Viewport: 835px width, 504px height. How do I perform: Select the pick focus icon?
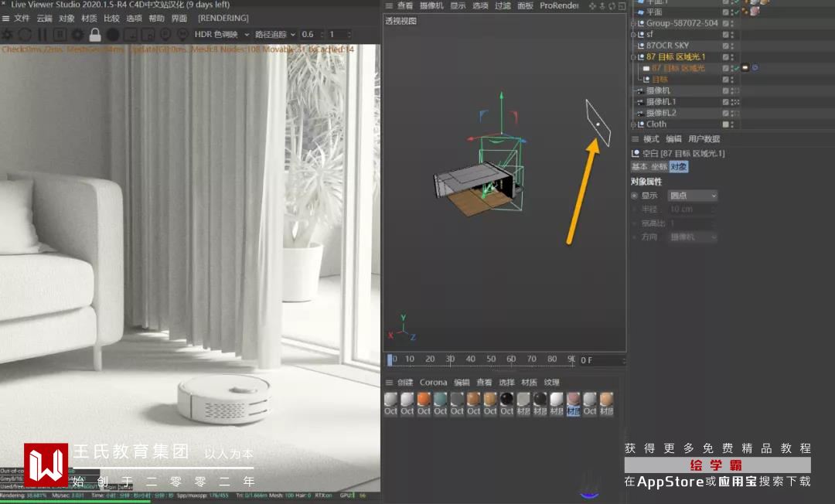coord(165,35)
